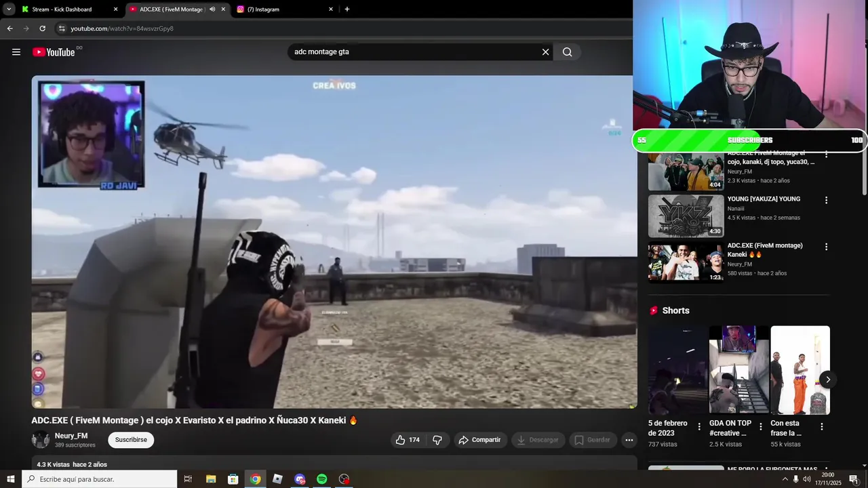868x488 pixels.
Task: Open a new browser tab
Action: tap(347, 9)
